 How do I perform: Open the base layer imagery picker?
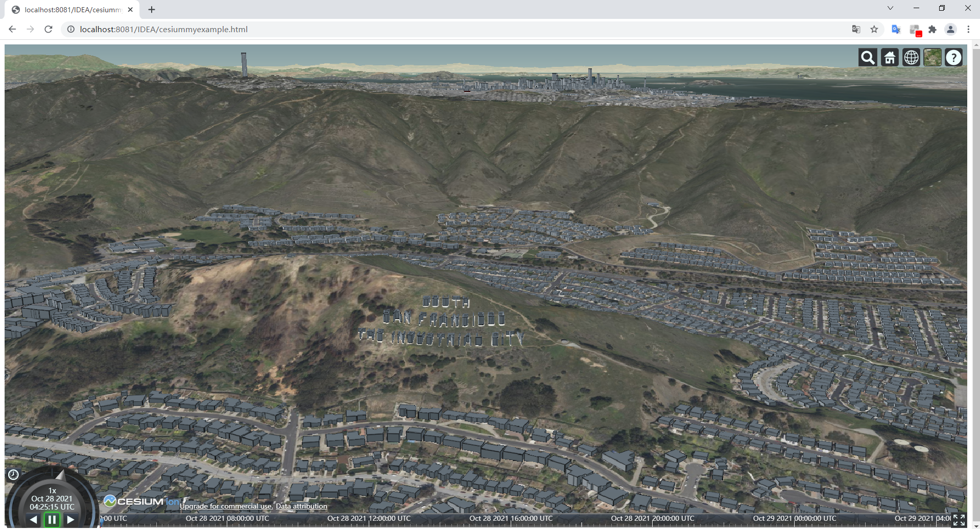click(x=933, y=58)
